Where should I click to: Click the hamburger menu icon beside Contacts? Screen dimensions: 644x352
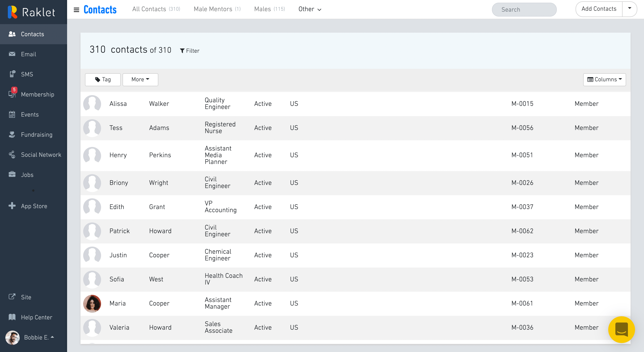76,9
